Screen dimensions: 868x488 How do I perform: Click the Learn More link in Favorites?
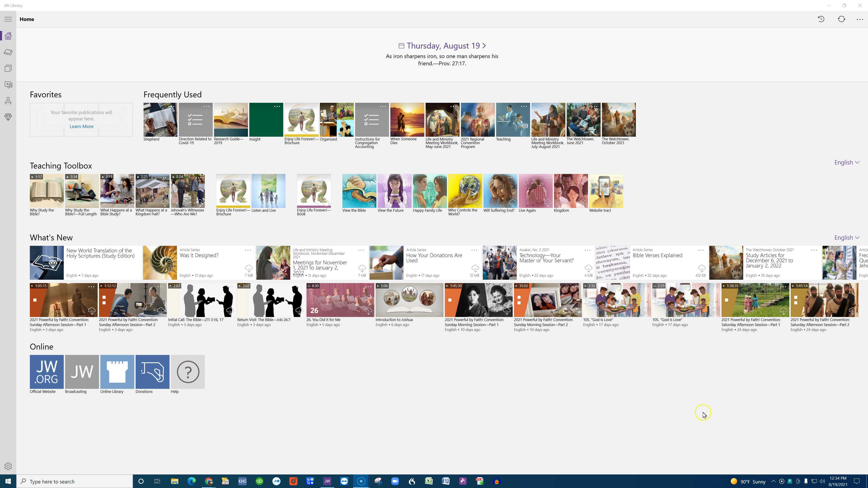click(x=81, y=126)
